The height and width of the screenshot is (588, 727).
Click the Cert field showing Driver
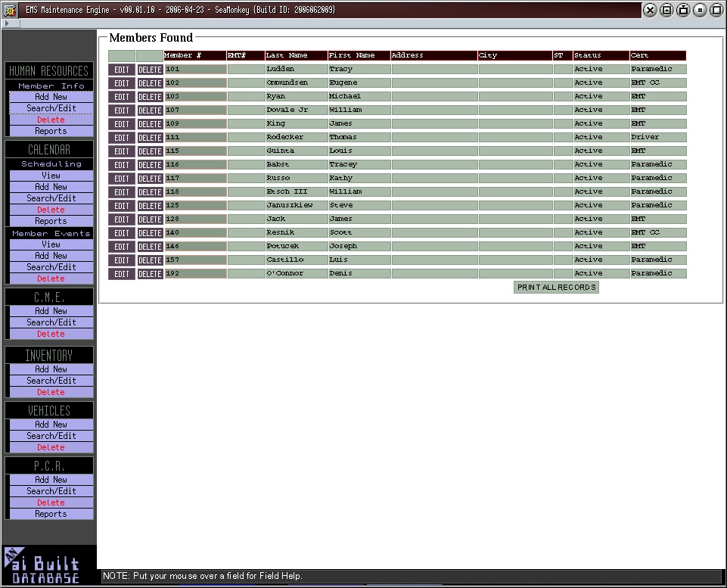click(657, 138)
